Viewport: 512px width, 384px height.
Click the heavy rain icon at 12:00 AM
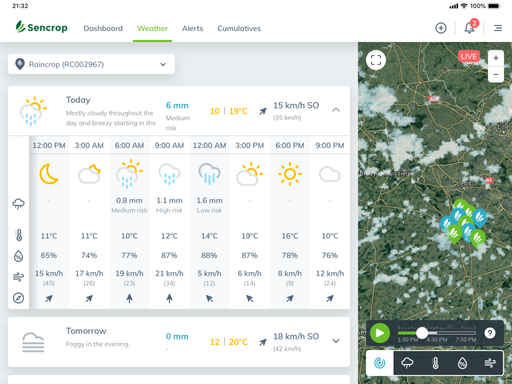coord(209,174)
